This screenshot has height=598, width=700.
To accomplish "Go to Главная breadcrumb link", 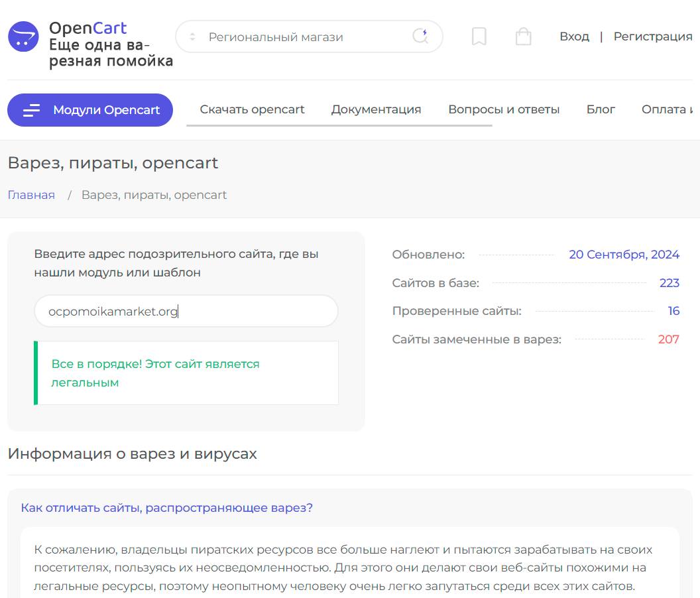I will pos(31,195).
